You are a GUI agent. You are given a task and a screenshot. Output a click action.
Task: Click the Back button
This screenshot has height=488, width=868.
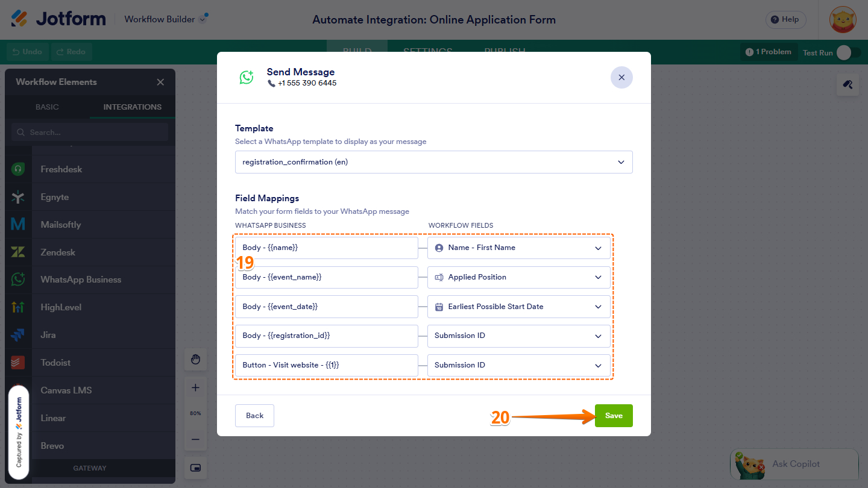click(x=254, y=416)
